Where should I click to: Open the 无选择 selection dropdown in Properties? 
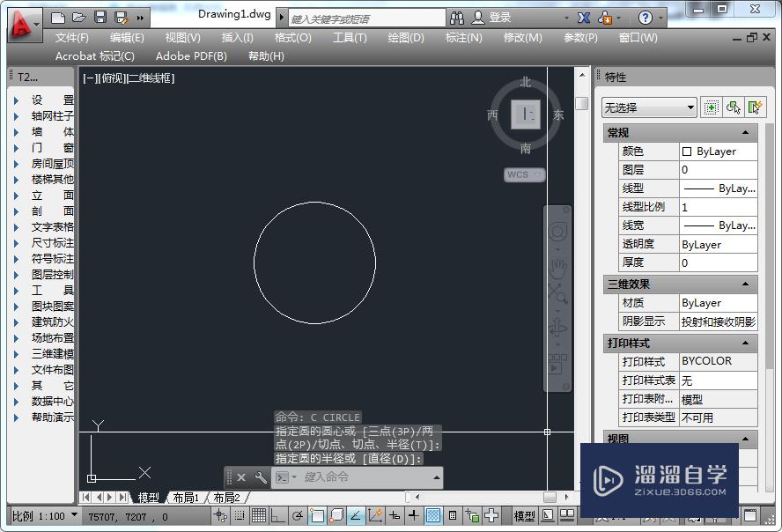pos(647,107)
